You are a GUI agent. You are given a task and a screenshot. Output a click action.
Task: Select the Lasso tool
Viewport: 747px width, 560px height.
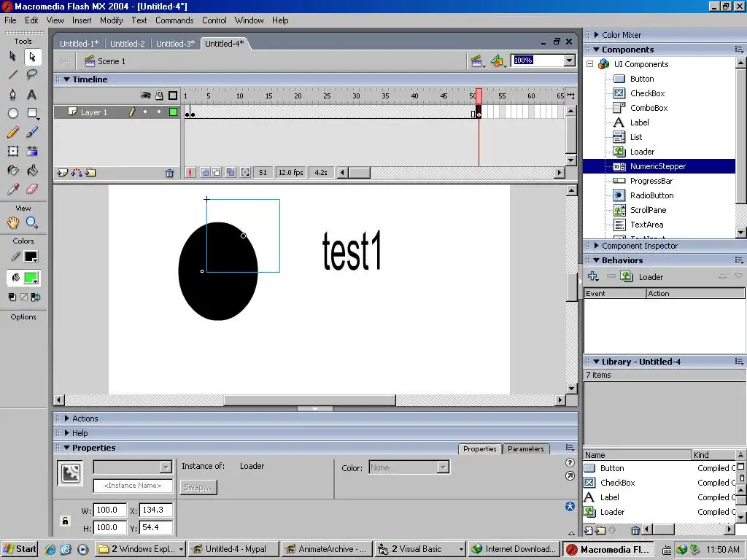(x=32, y=75)
